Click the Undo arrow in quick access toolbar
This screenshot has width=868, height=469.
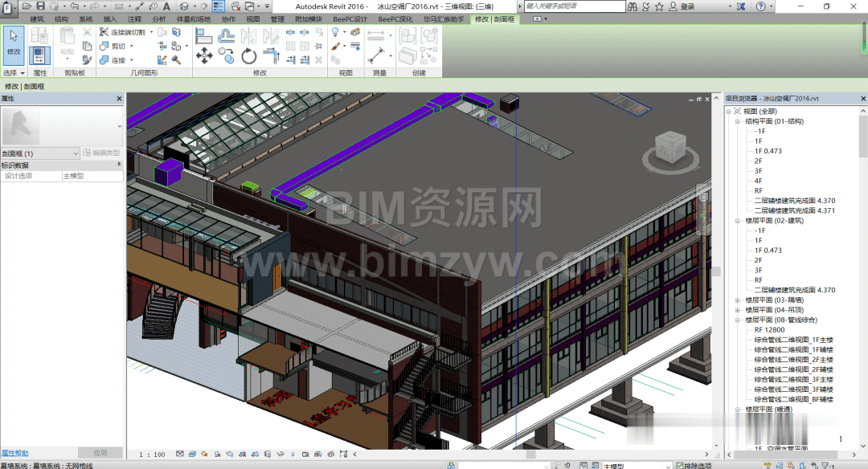(x=74, y=6)
